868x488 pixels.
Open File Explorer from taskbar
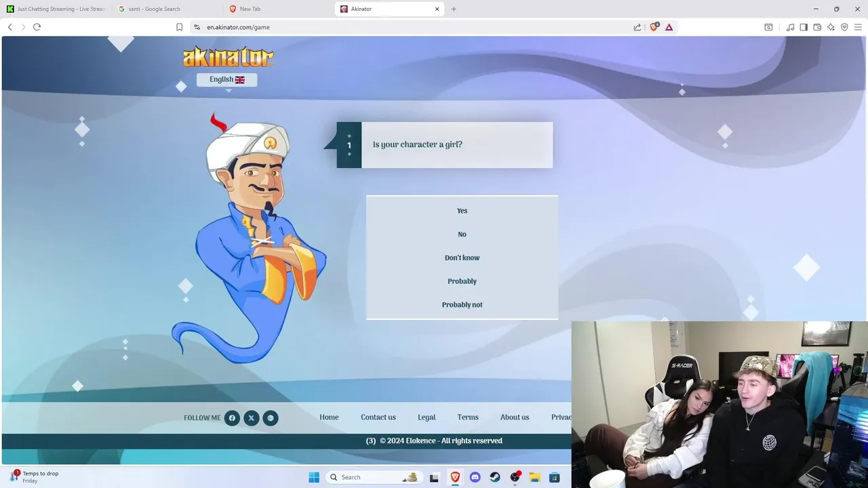click(534, 477)
